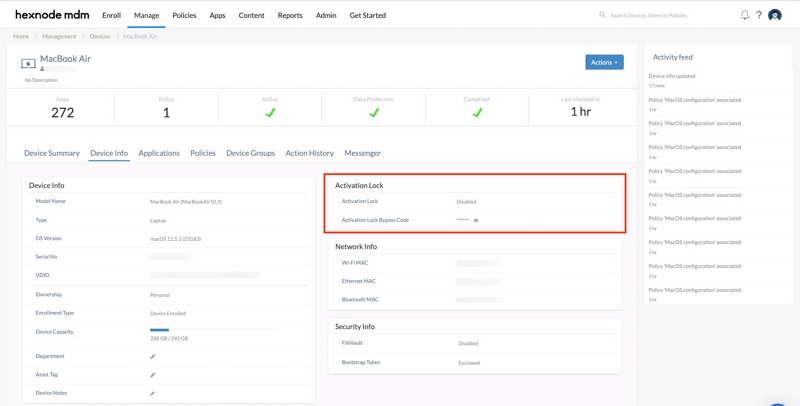Click the Ownership Personal value
The image size is (800, 406).
click(160, 295)
